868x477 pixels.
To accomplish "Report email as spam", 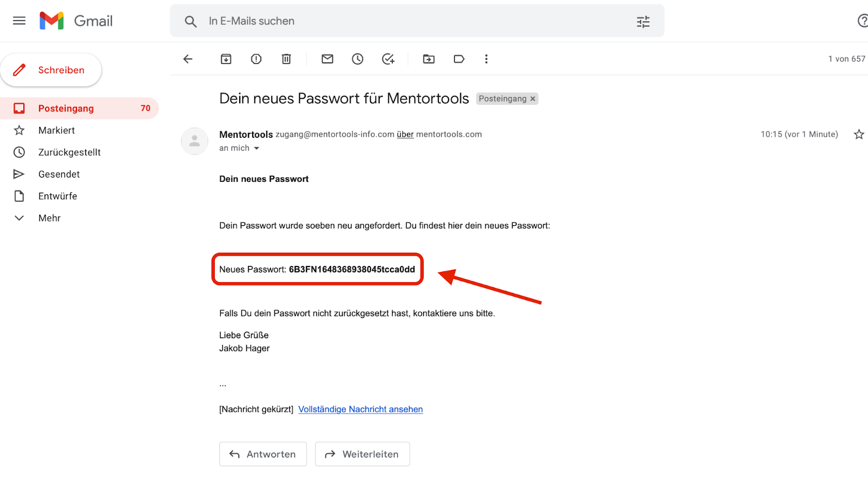I will coord(256,59).
